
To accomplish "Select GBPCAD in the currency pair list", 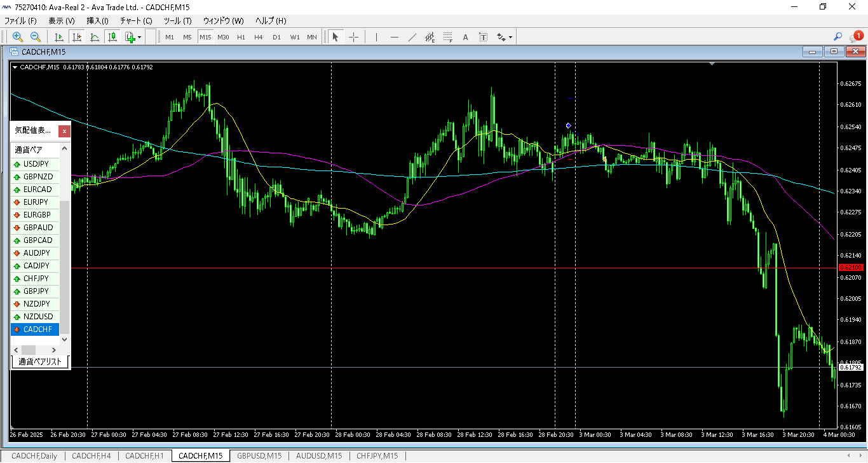I will point(36,240).
